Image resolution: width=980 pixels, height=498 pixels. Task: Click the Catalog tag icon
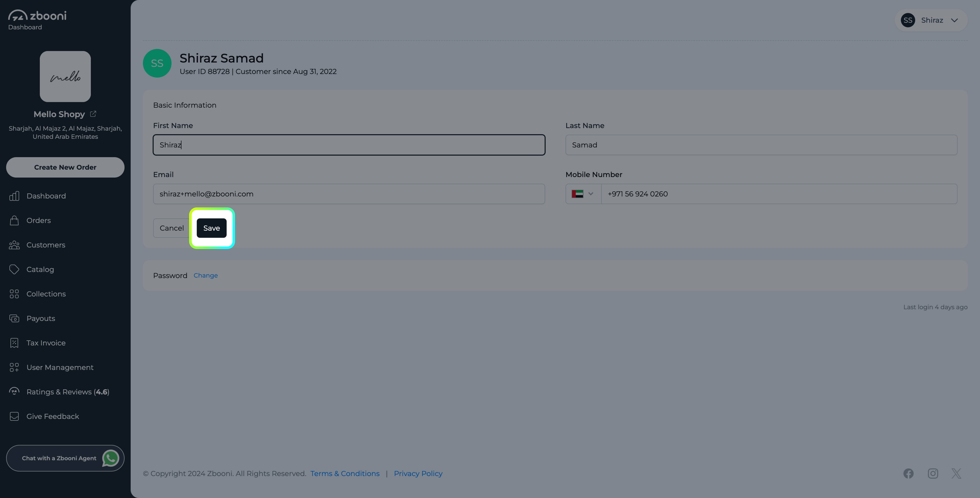14,269
